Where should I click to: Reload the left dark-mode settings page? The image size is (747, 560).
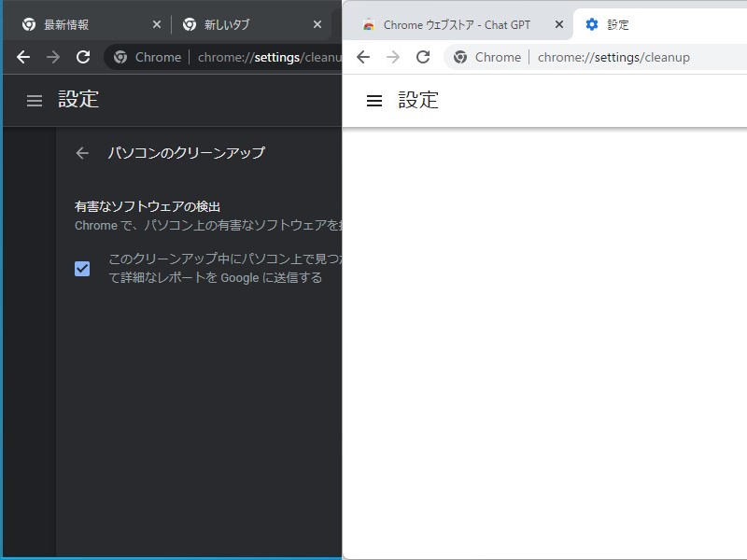[82, 57]
